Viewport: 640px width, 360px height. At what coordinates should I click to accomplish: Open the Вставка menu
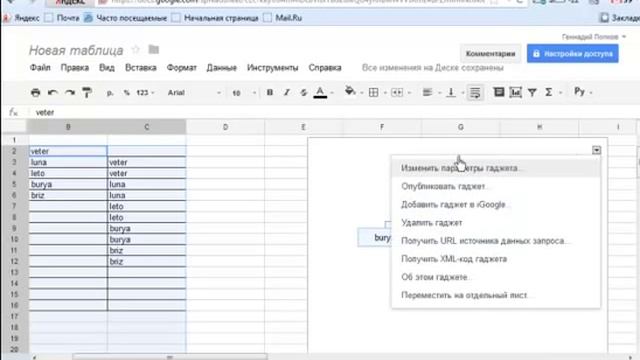[x=141, y=68]
